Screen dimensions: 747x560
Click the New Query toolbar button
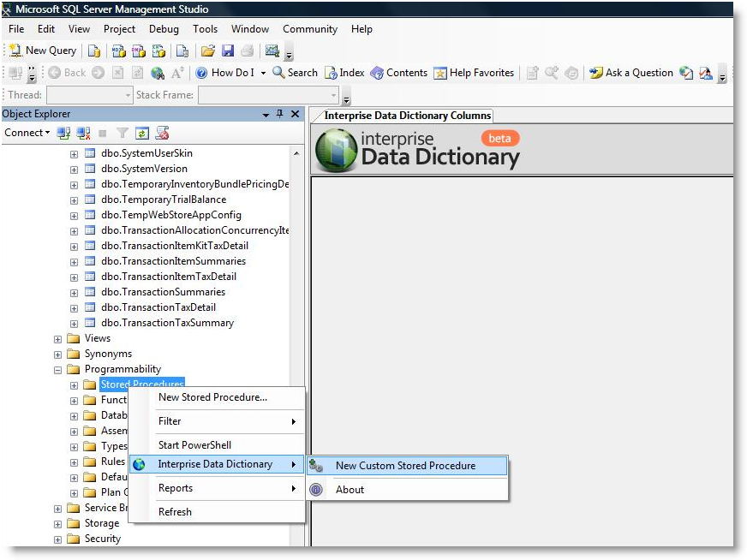[x=43, y=51]
